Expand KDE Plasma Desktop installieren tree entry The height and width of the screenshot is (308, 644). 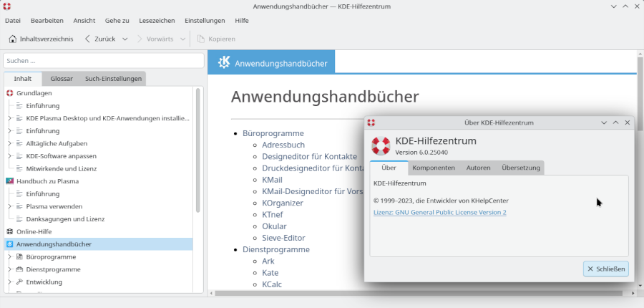pos(9,118)
